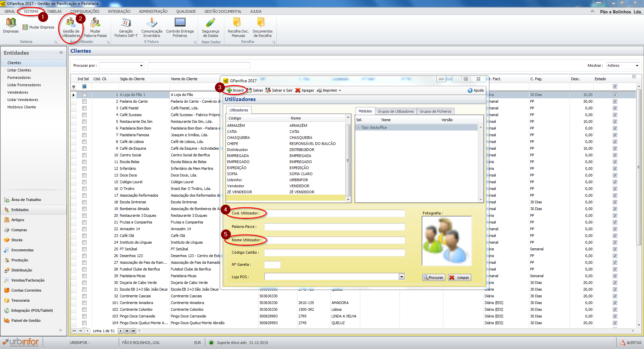Click the Procurar photo button
644x349 pixels.
(433, 278)
